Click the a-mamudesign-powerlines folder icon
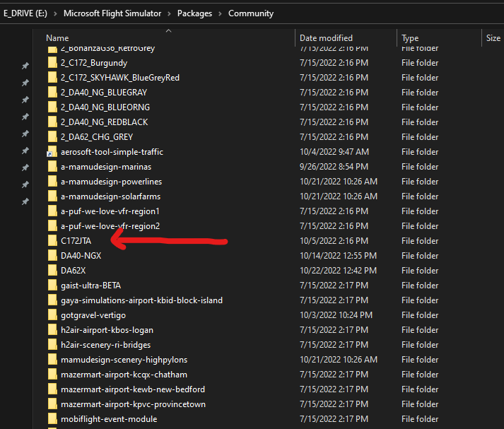This screenshot has width=504, height=429. coord(52,182)
